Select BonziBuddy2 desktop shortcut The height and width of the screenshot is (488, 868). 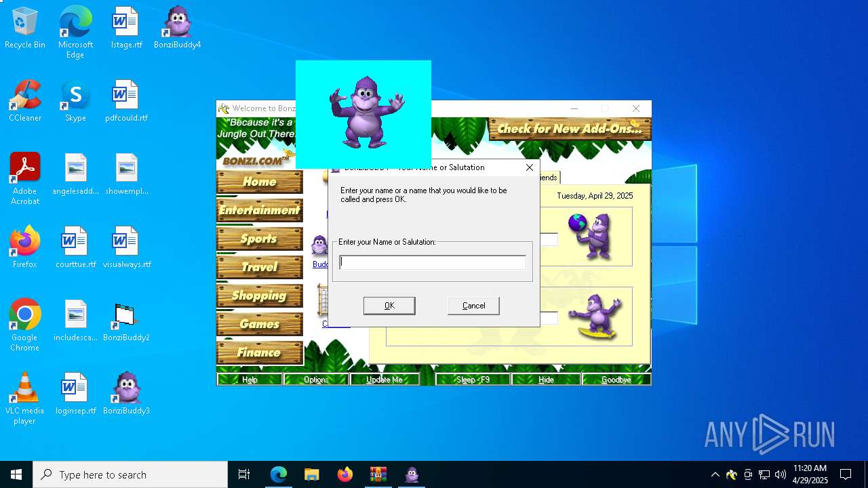coord(126,321)
